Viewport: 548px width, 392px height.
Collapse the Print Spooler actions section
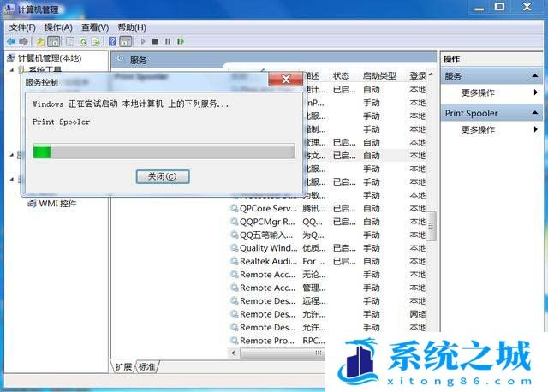click(x=536, y=113)
